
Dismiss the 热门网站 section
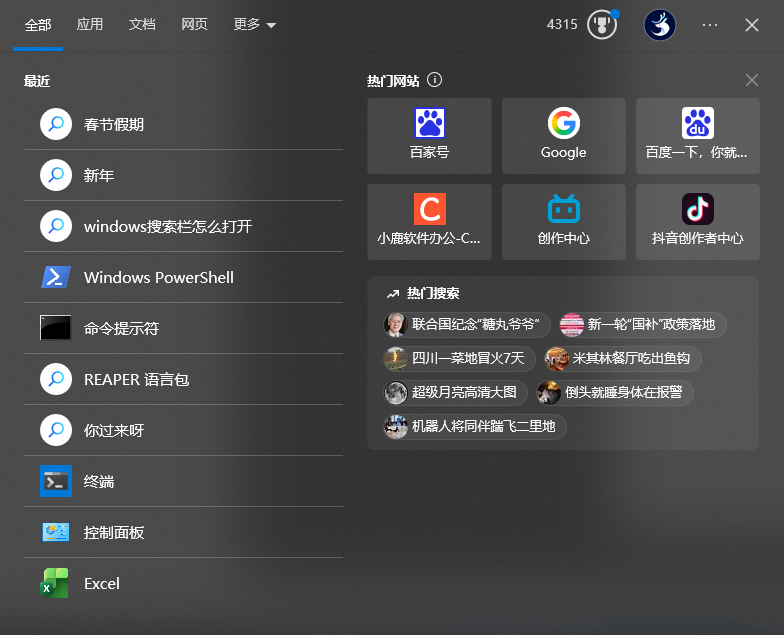pos(752,80)
